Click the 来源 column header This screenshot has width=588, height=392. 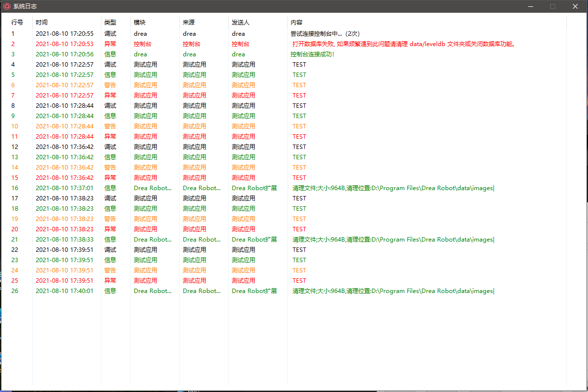189,23
